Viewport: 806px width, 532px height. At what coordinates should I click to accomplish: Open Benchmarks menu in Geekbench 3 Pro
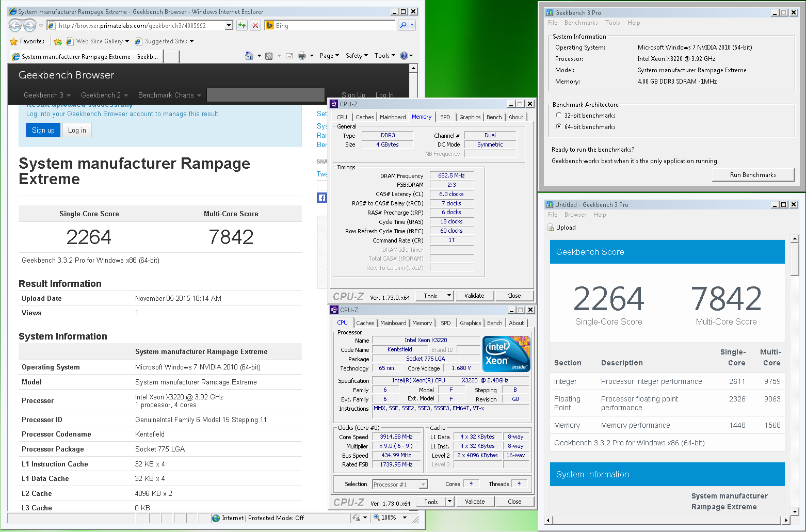[x=581, y=23]
